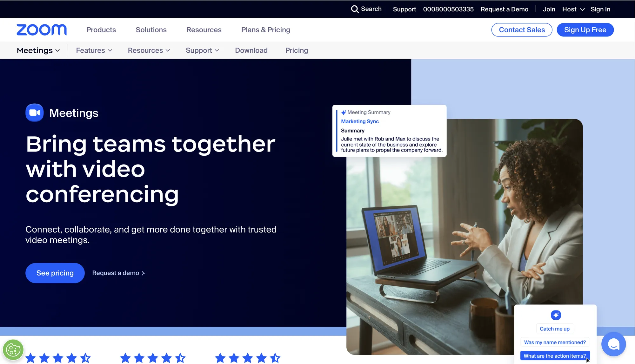This screenshot has width=635, height=364.
Task: Click Sign In in top bar
Action: tap(600, 9)
